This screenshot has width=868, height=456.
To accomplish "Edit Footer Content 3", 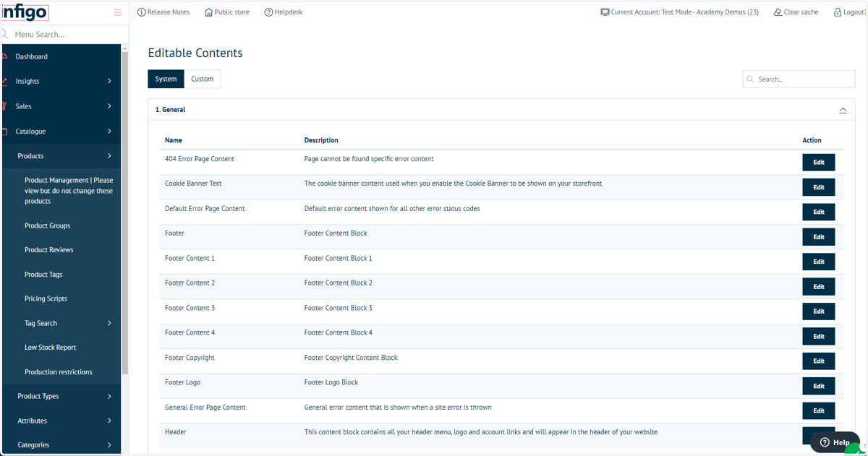I will [x=819, y=311].
